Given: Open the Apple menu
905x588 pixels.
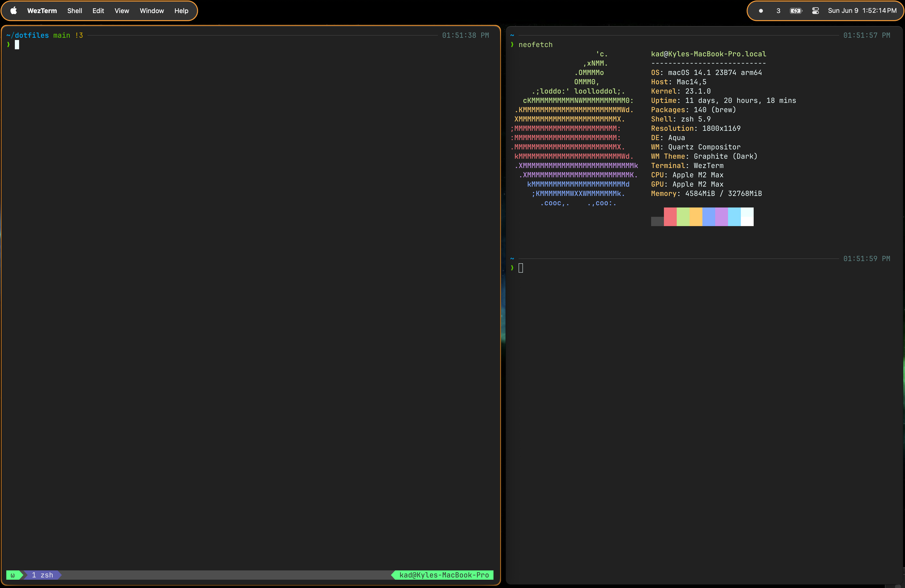Looking at the screenshot, I should click(14, 11).
